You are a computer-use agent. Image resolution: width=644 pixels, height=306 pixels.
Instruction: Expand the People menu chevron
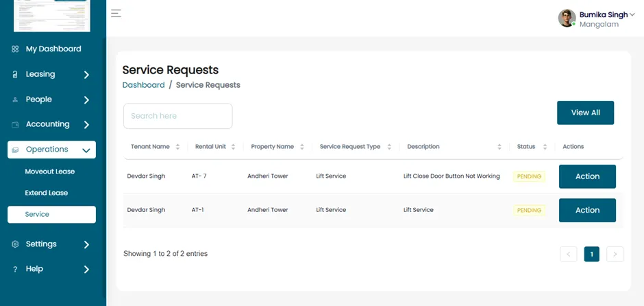86,100
